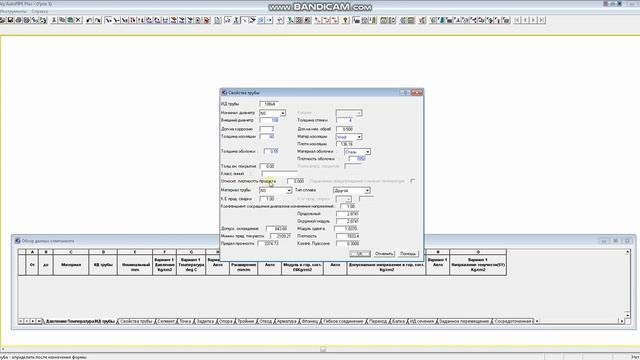Expand the Тип сплава dropdown
The image size is (640, 360).
coord(367,191)
